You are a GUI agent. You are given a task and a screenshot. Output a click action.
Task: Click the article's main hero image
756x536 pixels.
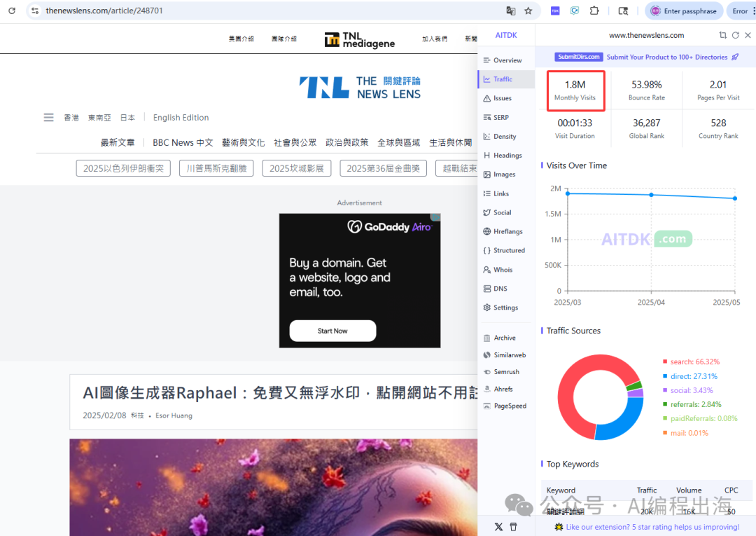coord(274,487)
